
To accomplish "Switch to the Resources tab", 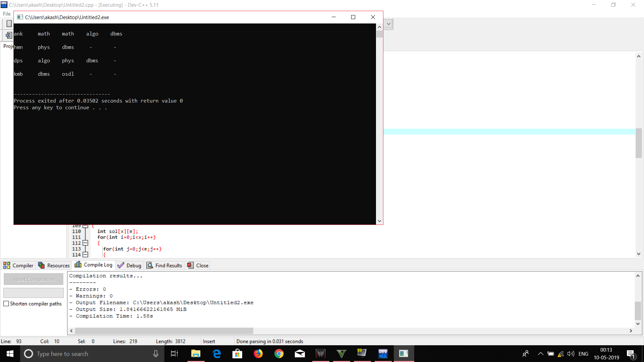I will point(54,265).
